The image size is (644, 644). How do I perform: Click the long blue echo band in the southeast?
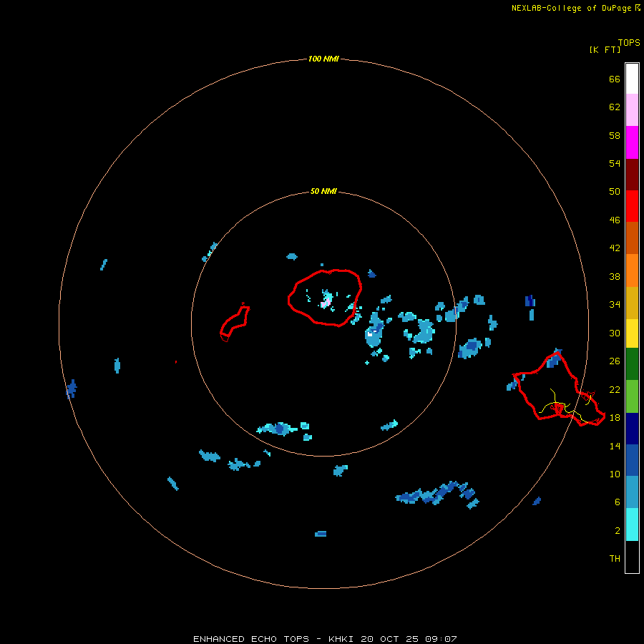tap(437, 494)
